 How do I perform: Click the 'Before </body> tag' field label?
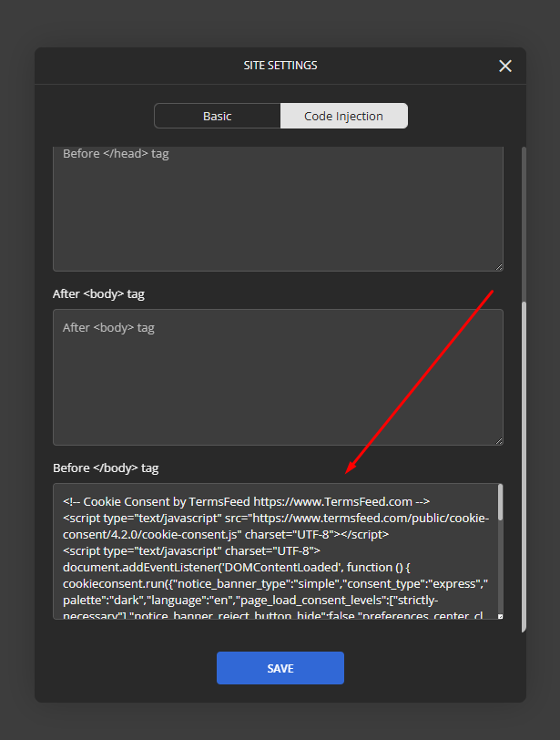click(106, 468)
